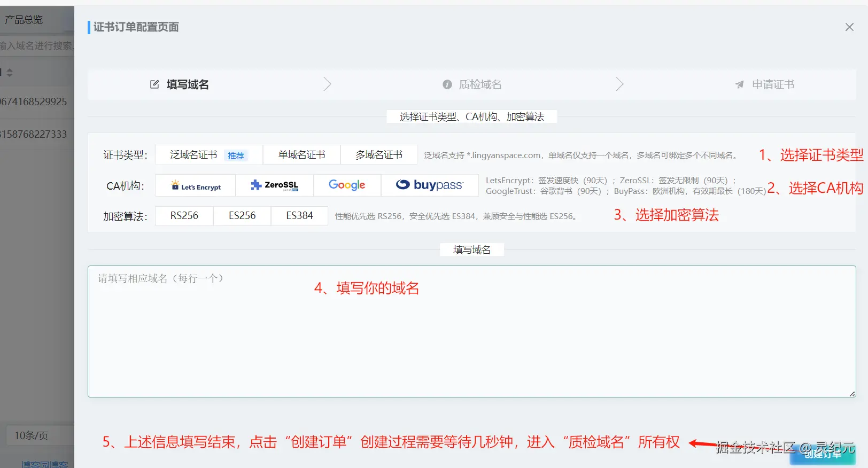This screenshot has width=868, height=468.
Task: Click the info icon beside 质检域名
Action: point(447,84)
